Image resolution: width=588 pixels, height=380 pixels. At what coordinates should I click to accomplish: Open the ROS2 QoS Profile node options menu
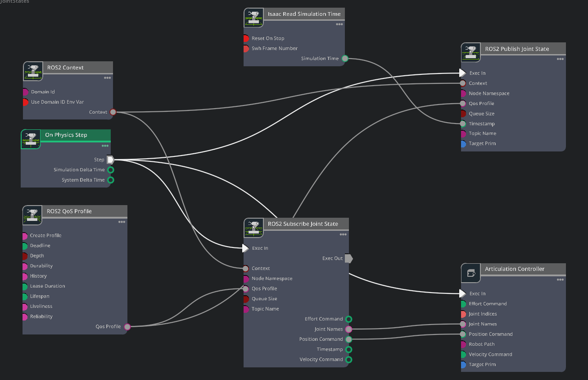122,222
